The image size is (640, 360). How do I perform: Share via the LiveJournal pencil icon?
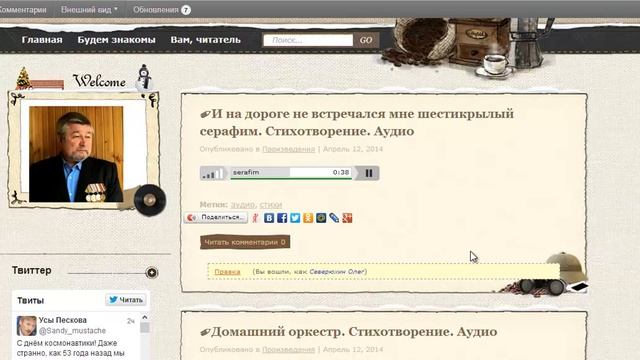(334, 218)
